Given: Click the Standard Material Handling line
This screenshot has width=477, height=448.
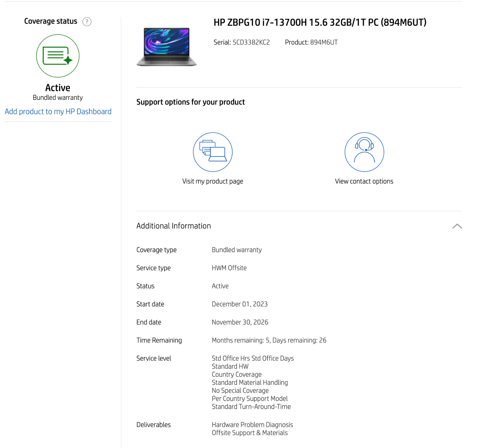Looking at the screenshot, I should coord(250,382).
